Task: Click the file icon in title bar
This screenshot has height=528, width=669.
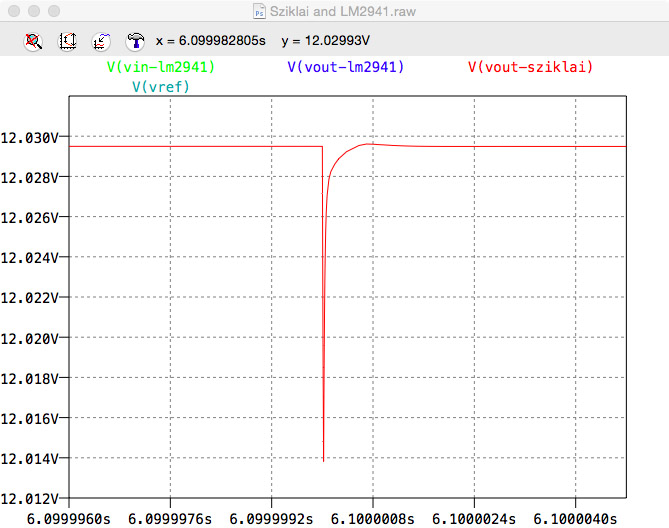Action: click(x=259, y=11)
